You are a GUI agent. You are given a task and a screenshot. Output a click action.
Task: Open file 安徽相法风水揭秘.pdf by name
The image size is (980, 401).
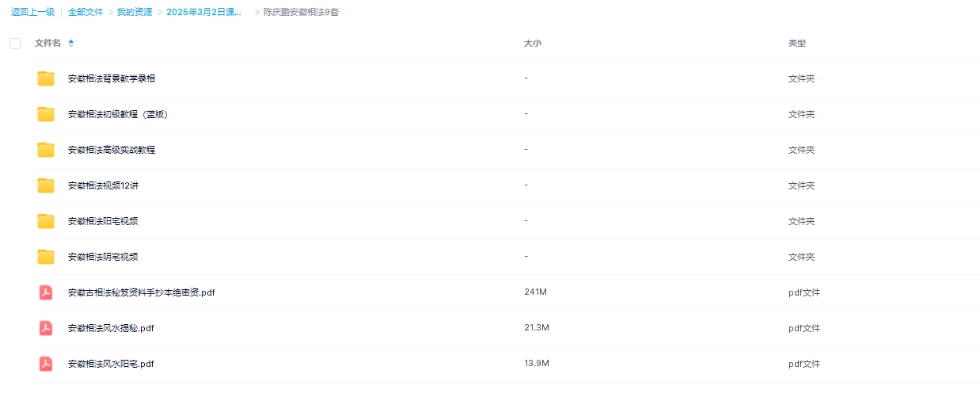click(x=111, y=328)
